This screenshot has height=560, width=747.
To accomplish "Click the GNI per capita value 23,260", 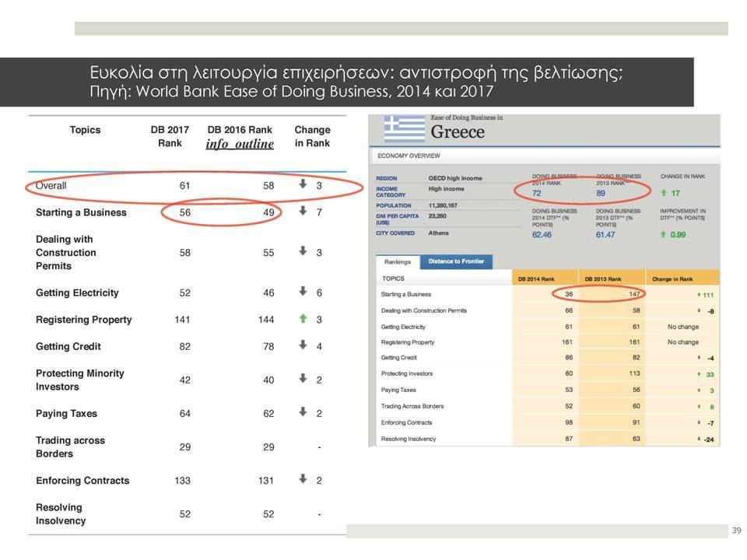I will (437, 216).
